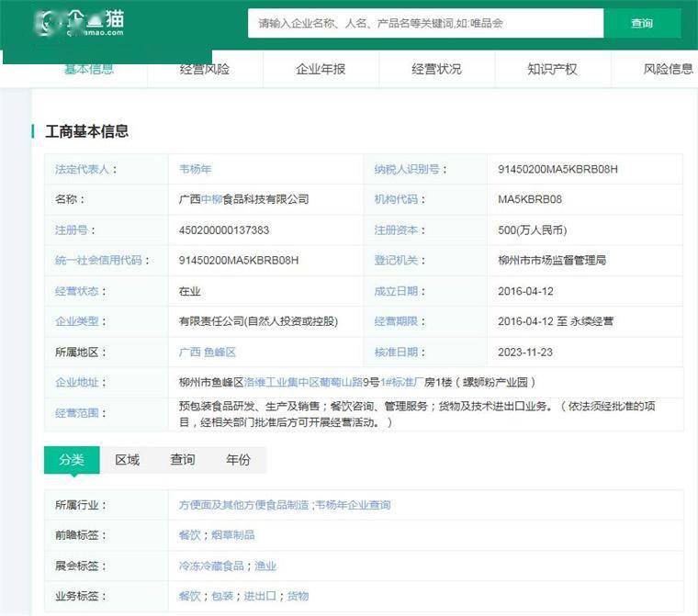Click the 注册号 label link

click(72, 230)
